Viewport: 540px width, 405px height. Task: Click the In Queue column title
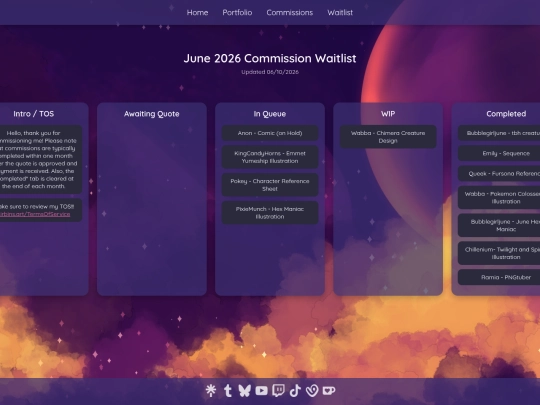[270, 114]
